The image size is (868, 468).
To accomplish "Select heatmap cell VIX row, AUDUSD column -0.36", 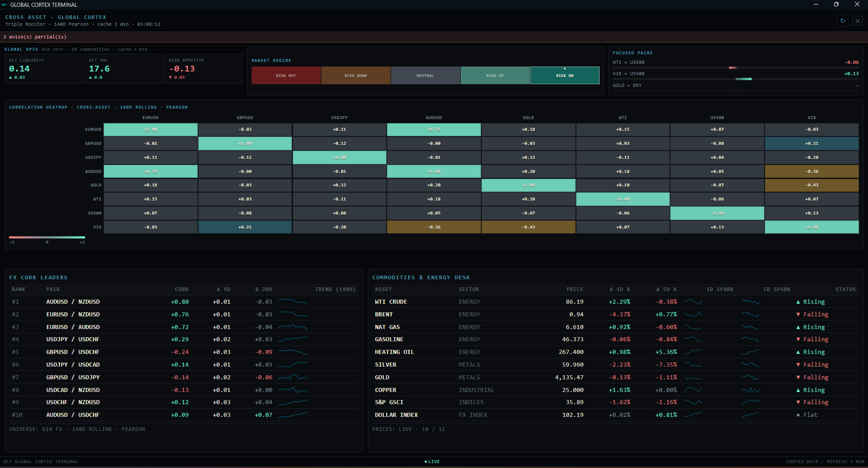I will coord(434,227).
